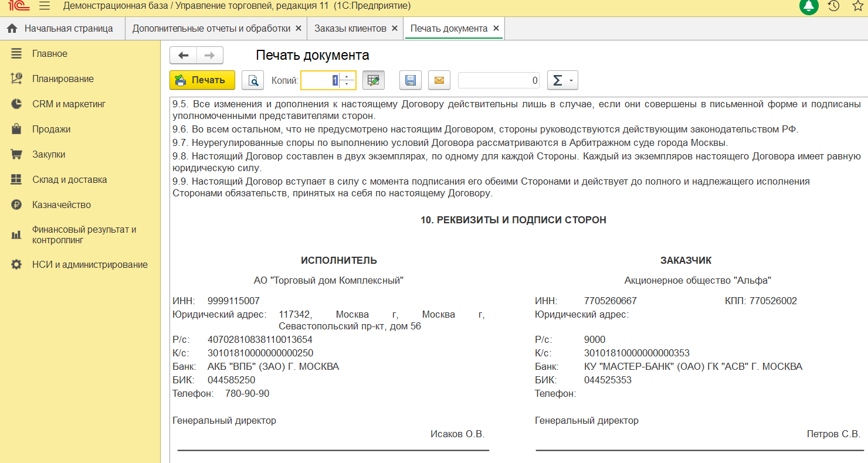The width and height of the screenshot is (868, 463).
Task: Expand the sigma sum dropdown
Action: coord(562,80)
